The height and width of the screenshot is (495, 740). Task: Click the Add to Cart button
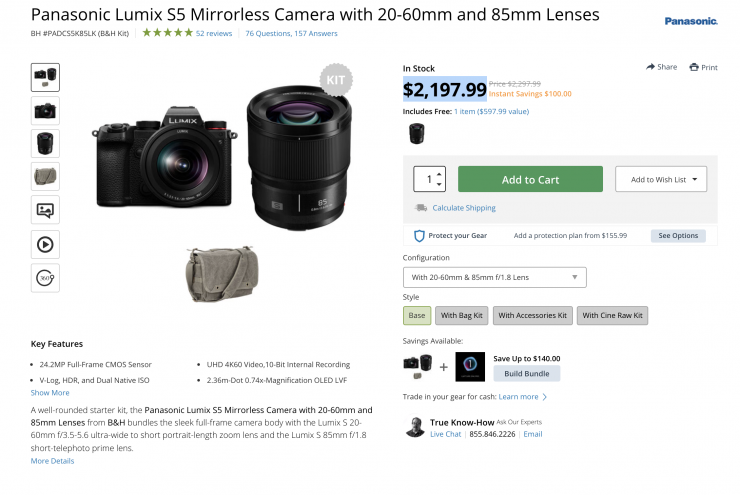(530, 179)
